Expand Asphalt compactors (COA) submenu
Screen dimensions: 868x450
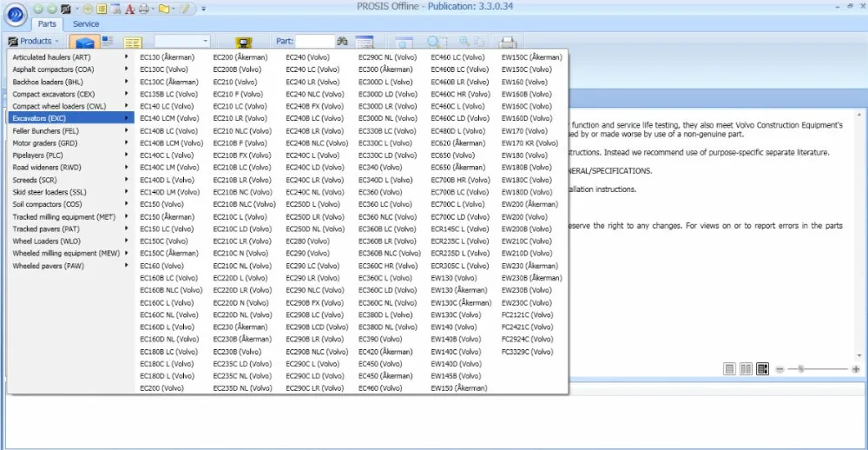(x=71, y=69)
